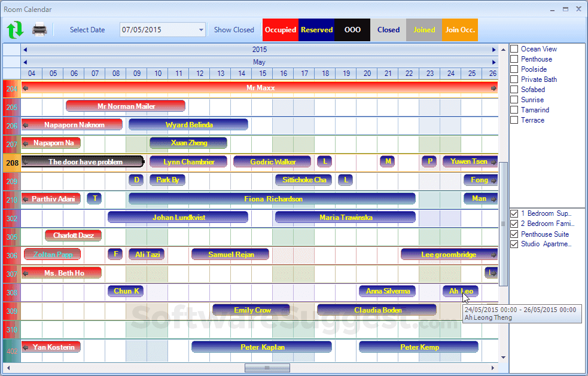The image size is (588, 376).
Task: Select the Mr Maxx booking bar
Action: pyautogui.click(x=260, y=88)
